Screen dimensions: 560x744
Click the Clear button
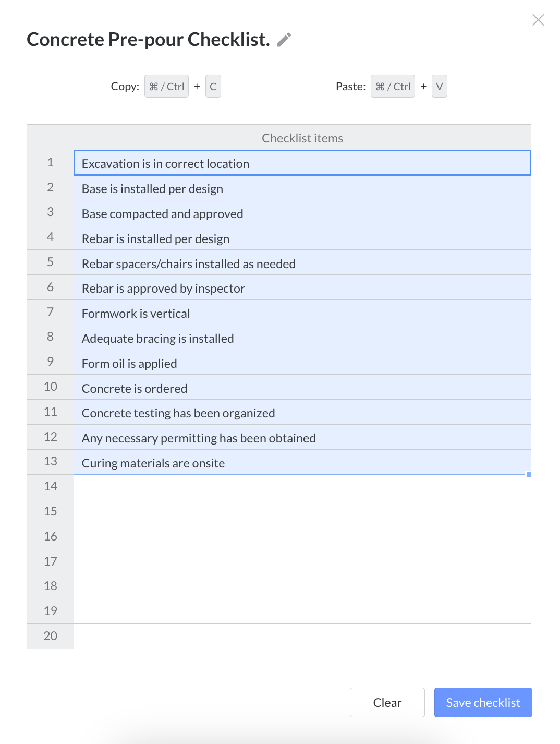pyautogui.click(x=387, y=702)
